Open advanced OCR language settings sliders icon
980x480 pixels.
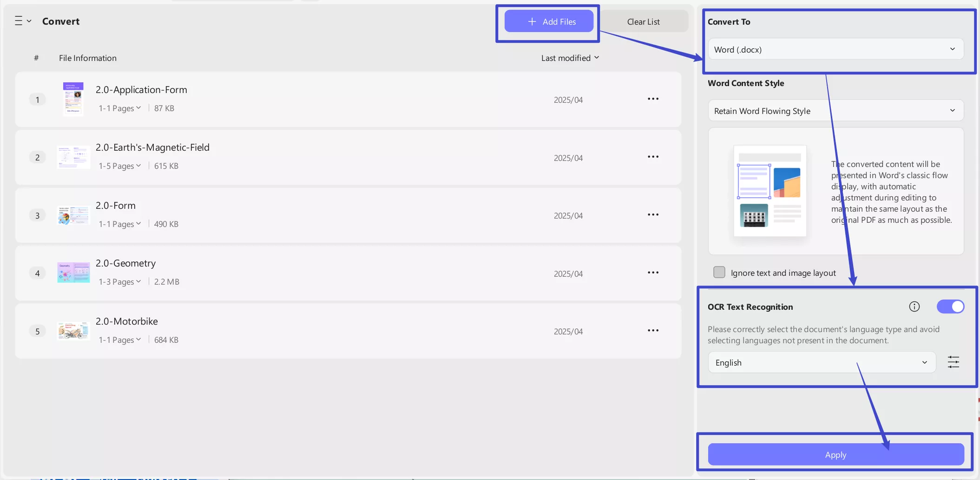pyautogui.click(x=954, y=362)
